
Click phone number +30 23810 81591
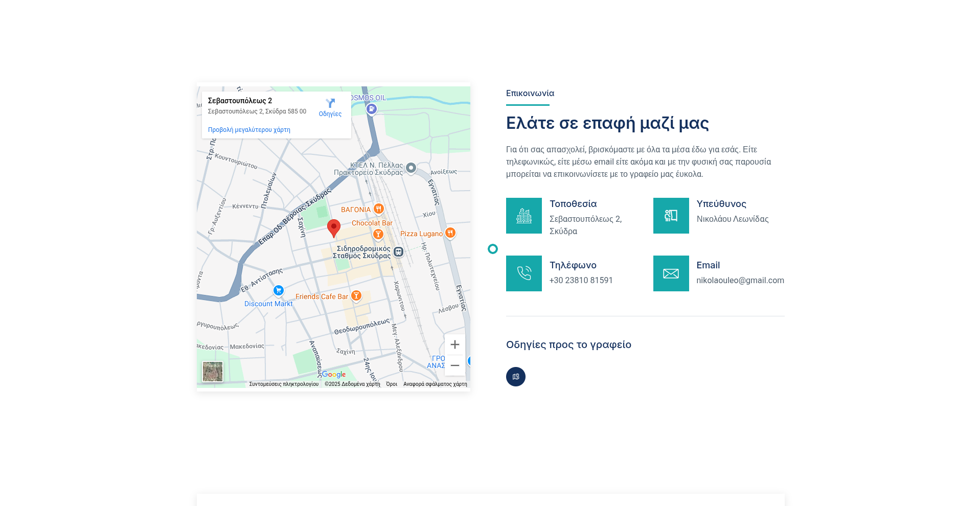581,281
